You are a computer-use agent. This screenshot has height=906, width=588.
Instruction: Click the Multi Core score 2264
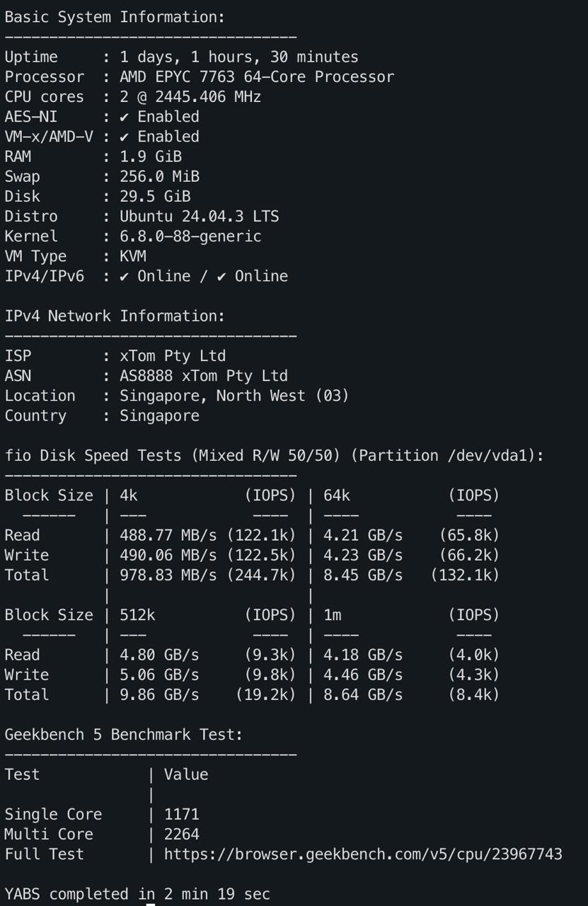click(182, 834)
